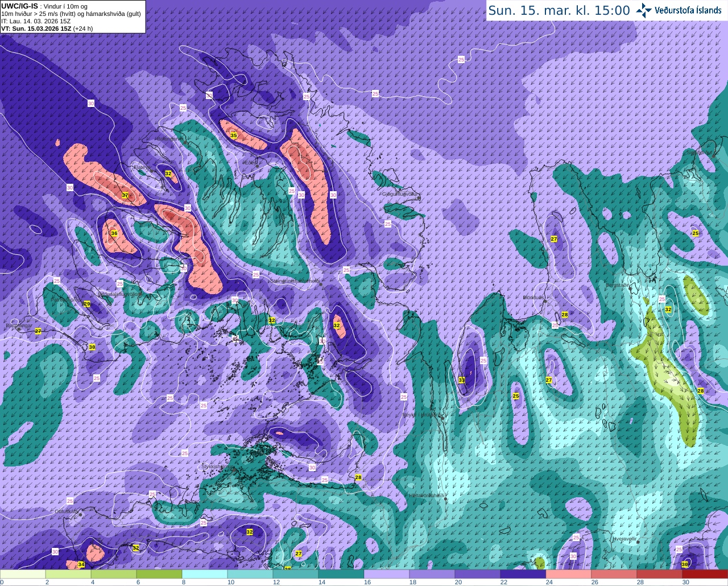Click the 'Veðurstofa Íslands' wordmark text
Screen dimensions: 728x586
pyautogui.click(x=688, y=10)
